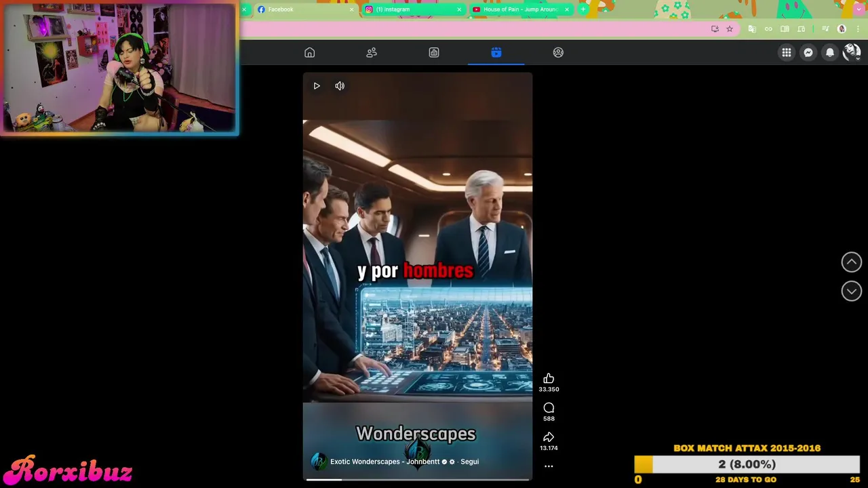Play the reel video
This screenshot has width=868, height=488.
(317, 86)
